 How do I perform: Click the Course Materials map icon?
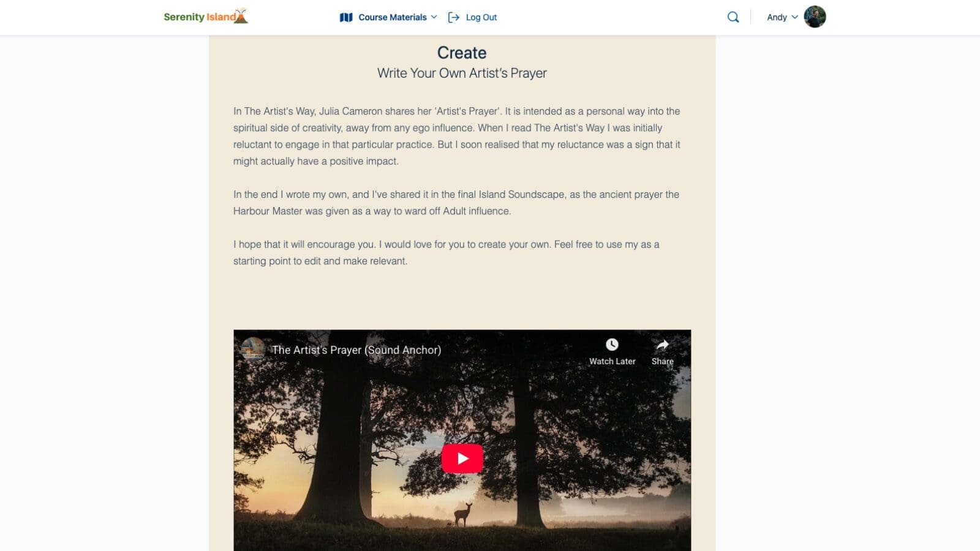tap(346, 17)
